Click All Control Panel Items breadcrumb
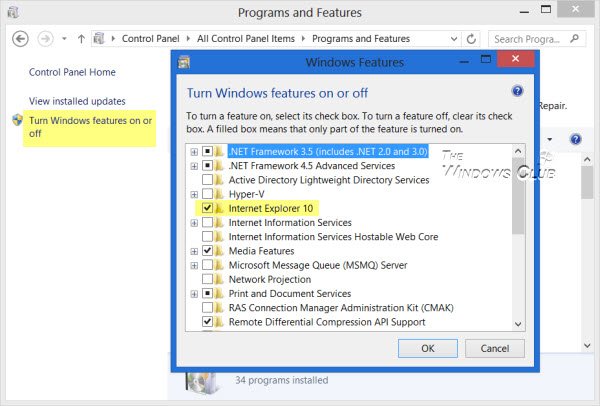 [x=246, y=39]
